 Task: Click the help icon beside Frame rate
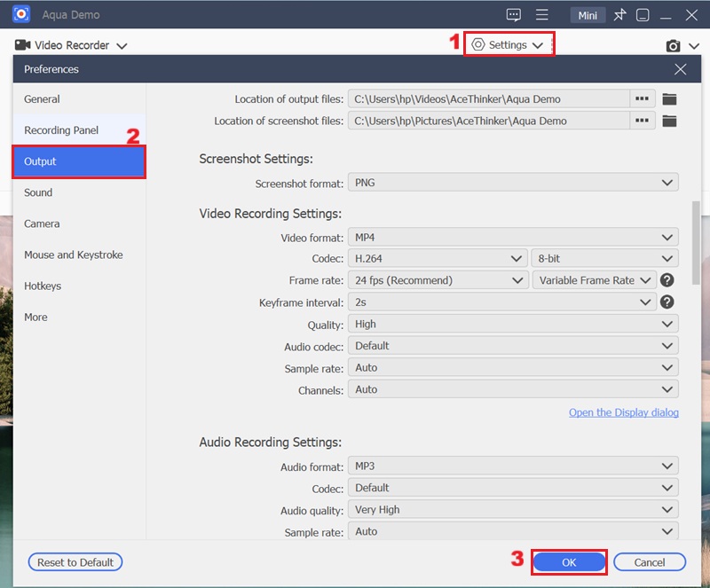667,279
